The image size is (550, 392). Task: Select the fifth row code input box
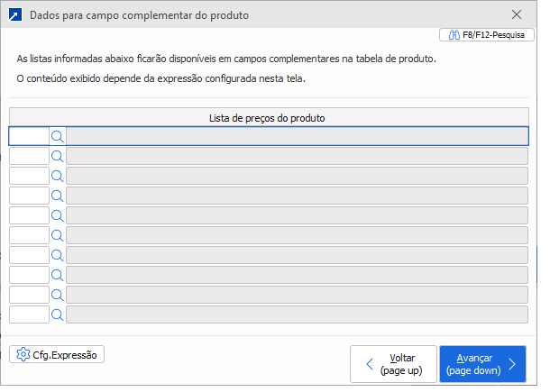[x=29, y=215]
